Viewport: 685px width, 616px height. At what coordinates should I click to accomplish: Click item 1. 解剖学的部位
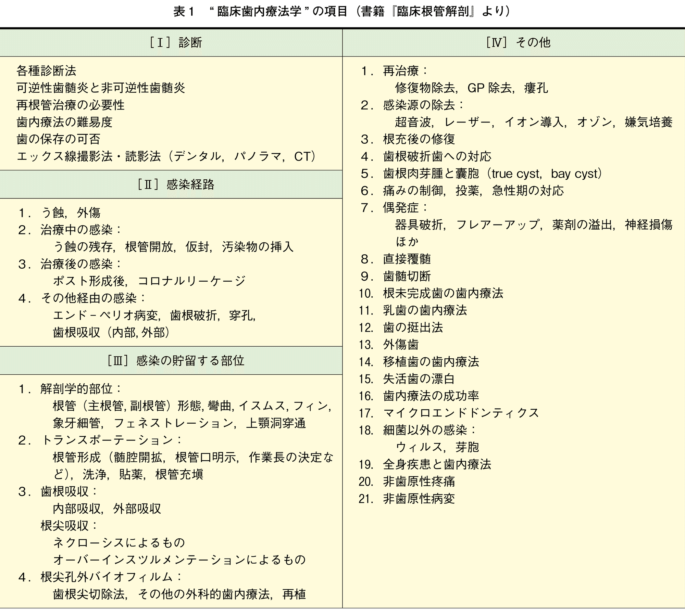point(70,389)
